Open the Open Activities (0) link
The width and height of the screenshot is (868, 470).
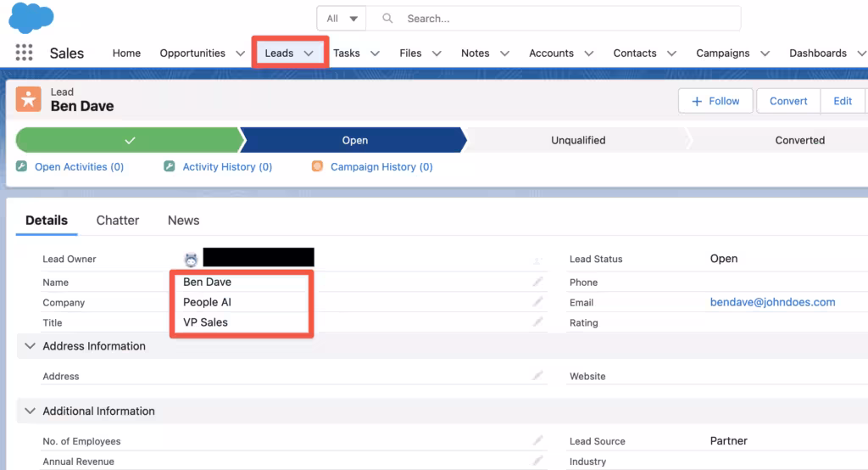coord(79,167)
